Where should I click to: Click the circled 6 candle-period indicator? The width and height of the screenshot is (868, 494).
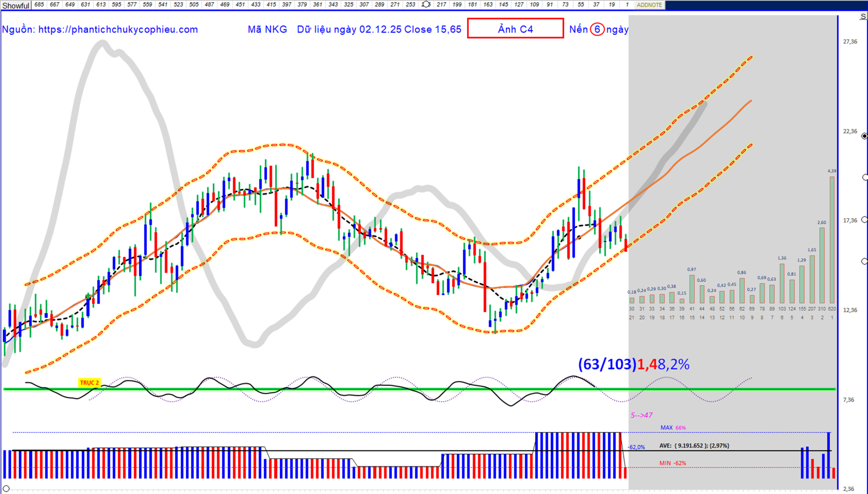click(x=597, y=29)
